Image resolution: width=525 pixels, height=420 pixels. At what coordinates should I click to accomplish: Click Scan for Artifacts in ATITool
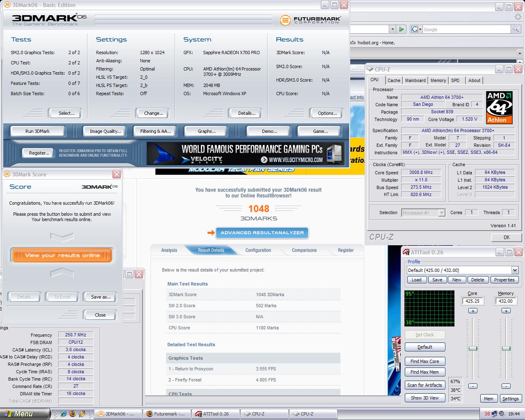coord(425,385)
